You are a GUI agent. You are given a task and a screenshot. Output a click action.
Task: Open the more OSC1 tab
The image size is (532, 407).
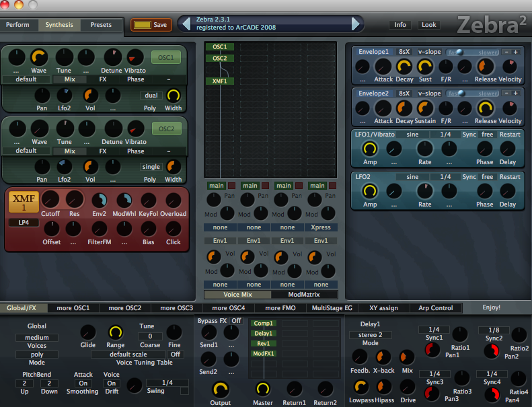(73, 308)
